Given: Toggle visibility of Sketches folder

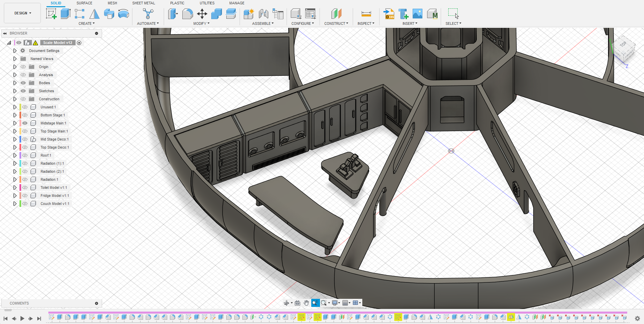Looking at the screenshot, I should (x=23, y=91).
